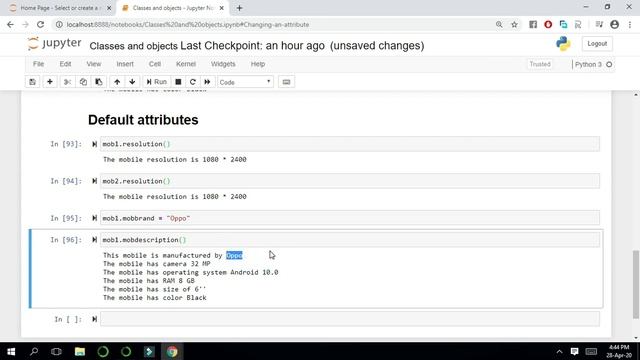Viewport: 640px width, 360px height.
Task: Click the Jupyter logo
Action: pyautogui.click(x=54, y=43)
